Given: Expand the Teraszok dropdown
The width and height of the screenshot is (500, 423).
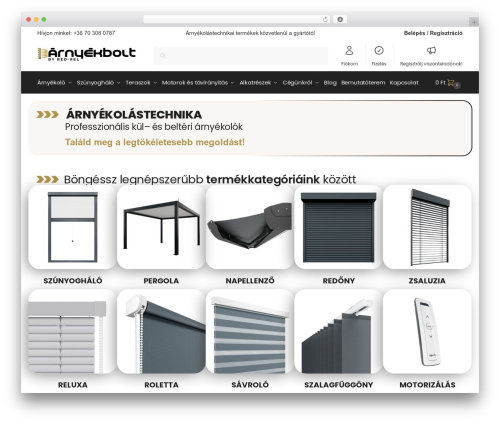Looking at the screenshot, I should (141, 82).
